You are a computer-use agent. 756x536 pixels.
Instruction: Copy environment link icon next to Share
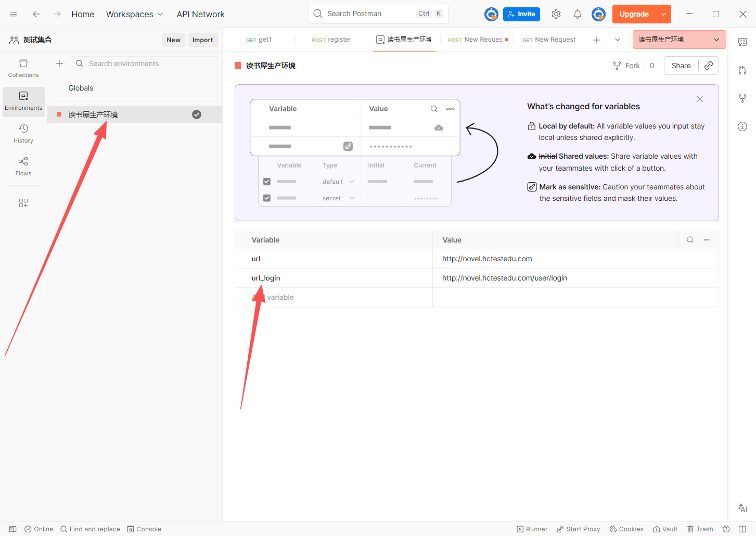click(709, 66)
